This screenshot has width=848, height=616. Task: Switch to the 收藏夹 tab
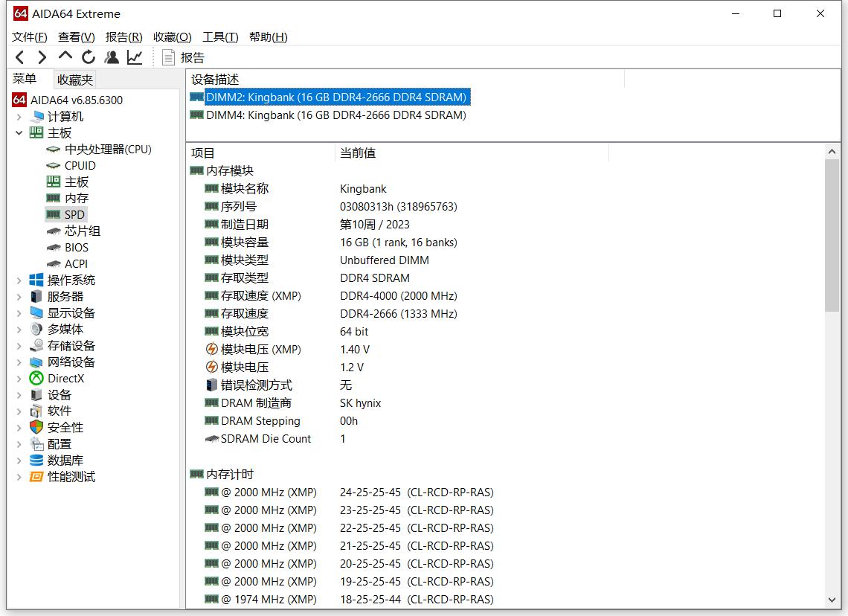74,80
